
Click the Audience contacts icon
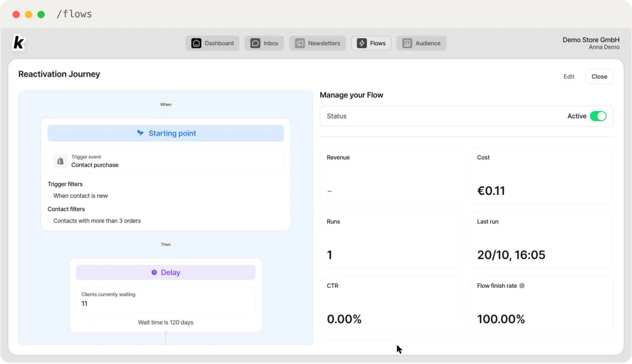[407, 43]
